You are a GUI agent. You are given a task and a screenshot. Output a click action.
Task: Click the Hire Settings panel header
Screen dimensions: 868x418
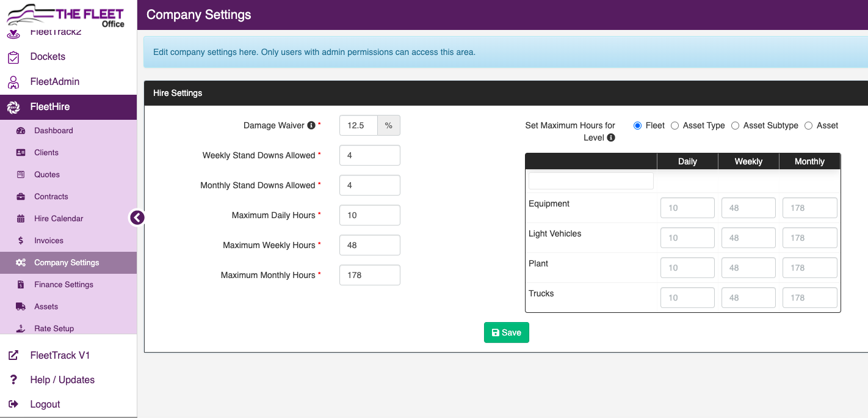click(506, 93)
